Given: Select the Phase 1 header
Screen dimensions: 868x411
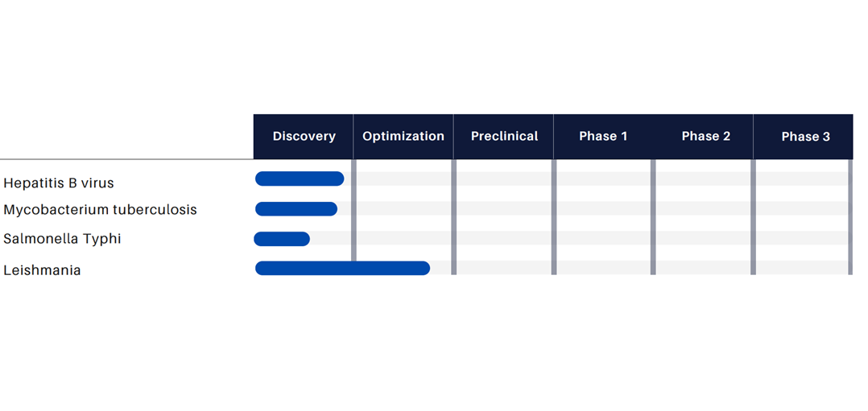Looking at the screenshot, I should click(x=603, y=137).
